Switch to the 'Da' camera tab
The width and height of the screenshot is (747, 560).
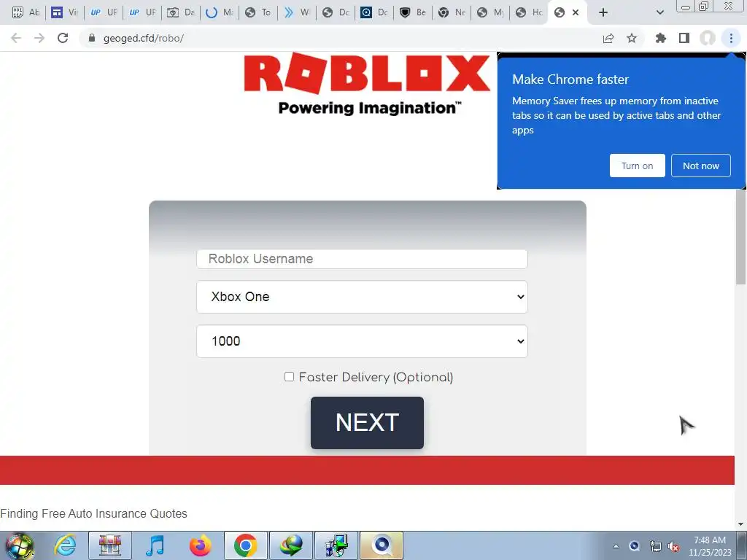click(181, 12)
